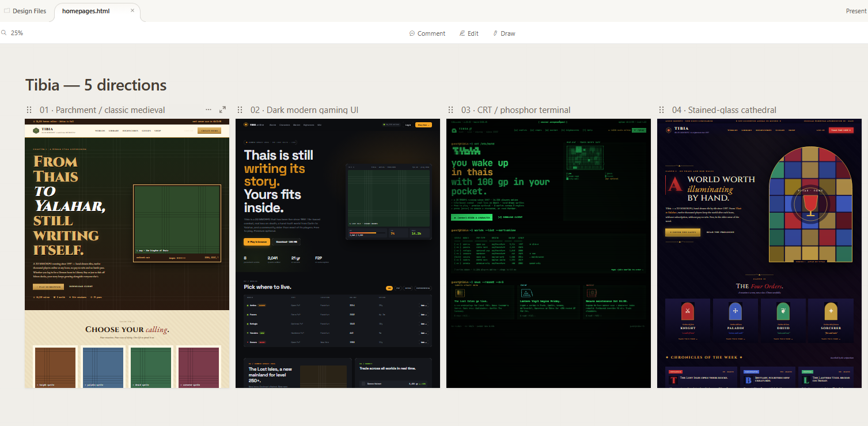Select the 04 · Stained-glass cathedral label
The image size is (868, 426).
[724, 110]
